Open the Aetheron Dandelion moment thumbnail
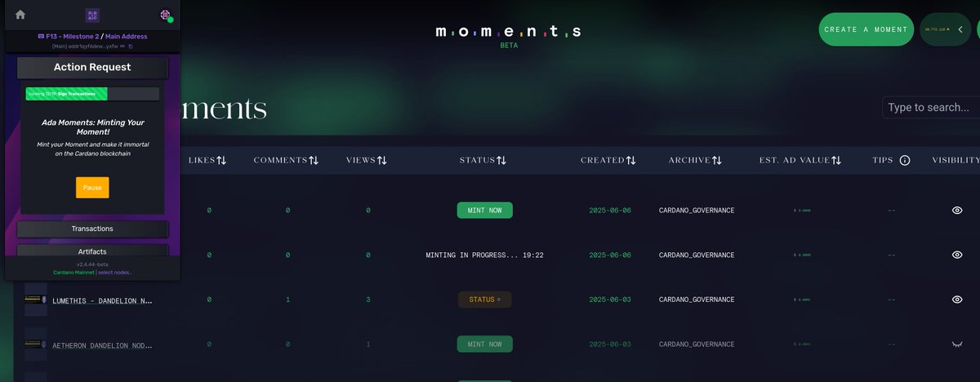This screenshot has width=980, height=382. point(35,344)
